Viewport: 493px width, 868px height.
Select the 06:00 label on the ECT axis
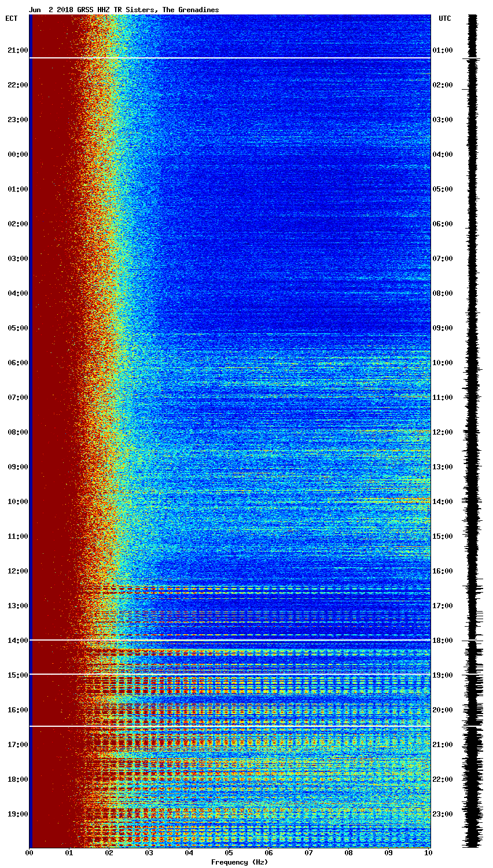tap(18, 363)
